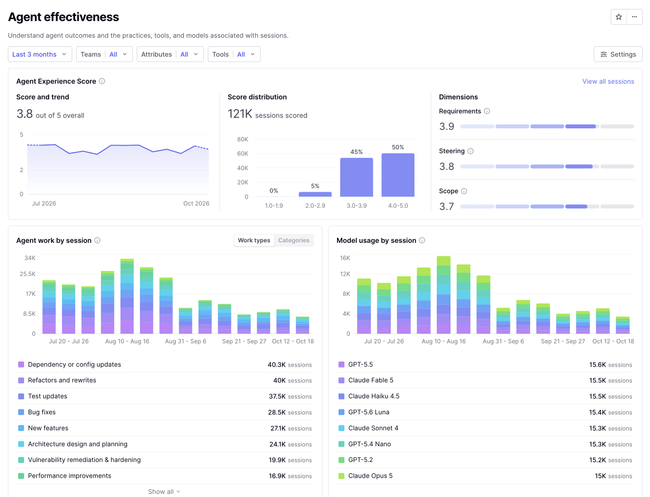The height and width of the screenshot is (497, 650).
Task: Select the Architecture design and planning label
Action: pyautogui.click(x=78, y=444)
